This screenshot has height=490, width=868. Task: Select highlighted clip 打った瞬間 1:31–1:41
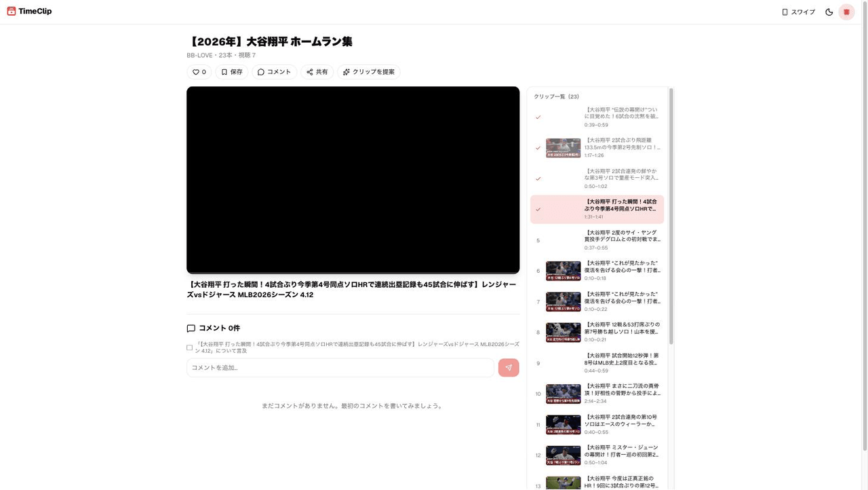coord(597,209)
